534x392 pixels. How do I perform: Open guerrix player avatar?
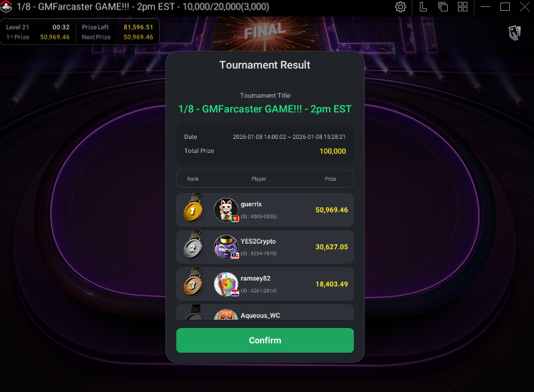[226, 210]
